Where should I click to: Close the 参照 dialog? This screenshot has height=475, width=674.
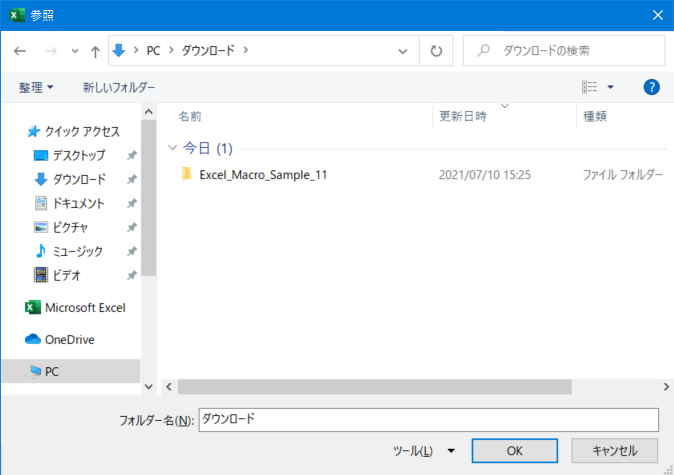658,15
